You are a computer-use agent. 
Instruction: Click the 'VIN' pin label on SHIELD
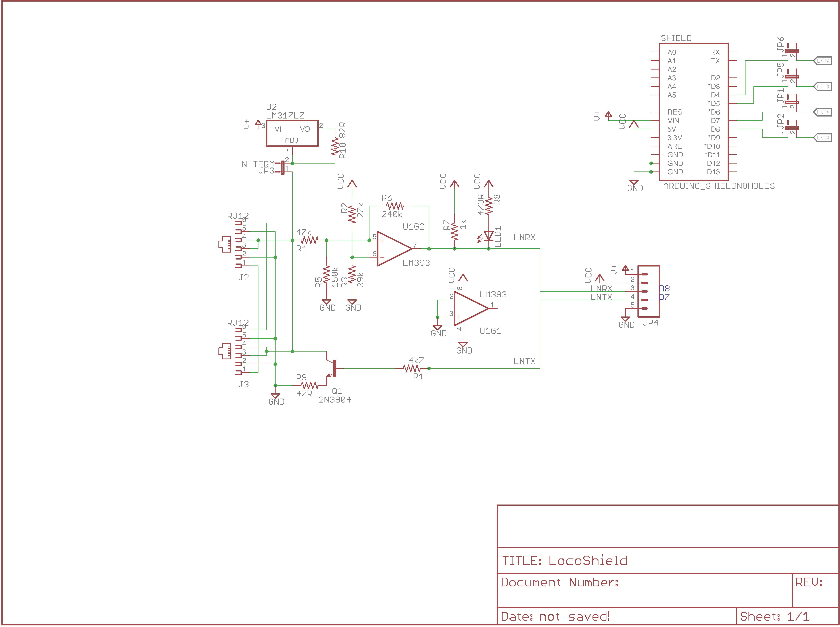point(673,121)
